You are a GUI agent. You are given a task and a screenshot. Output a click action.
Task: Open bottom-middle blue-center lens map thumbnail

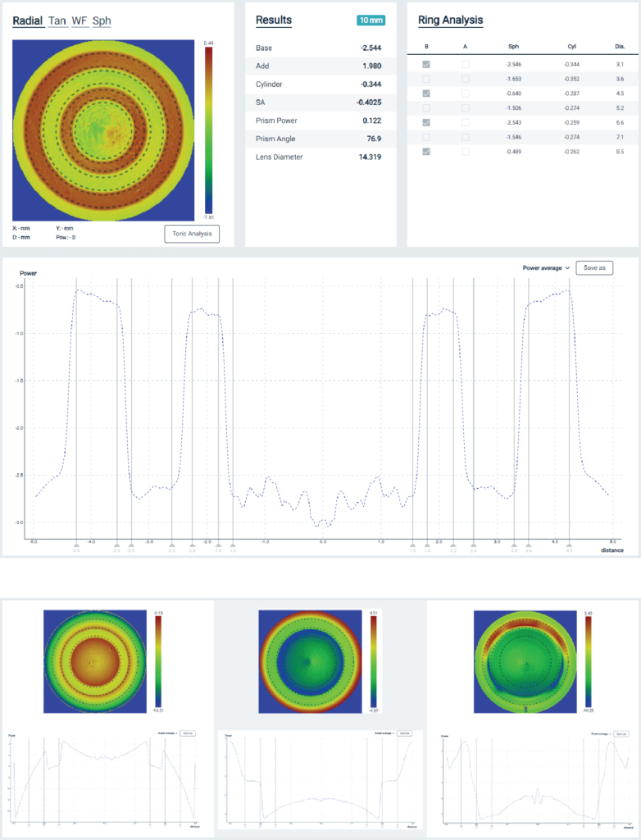pos(309,661)
